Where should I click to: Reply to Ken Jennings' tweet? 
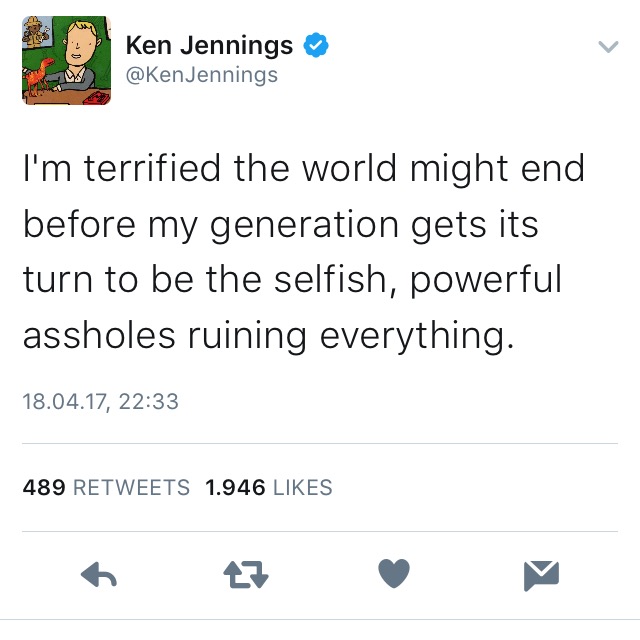coord(98,575)
